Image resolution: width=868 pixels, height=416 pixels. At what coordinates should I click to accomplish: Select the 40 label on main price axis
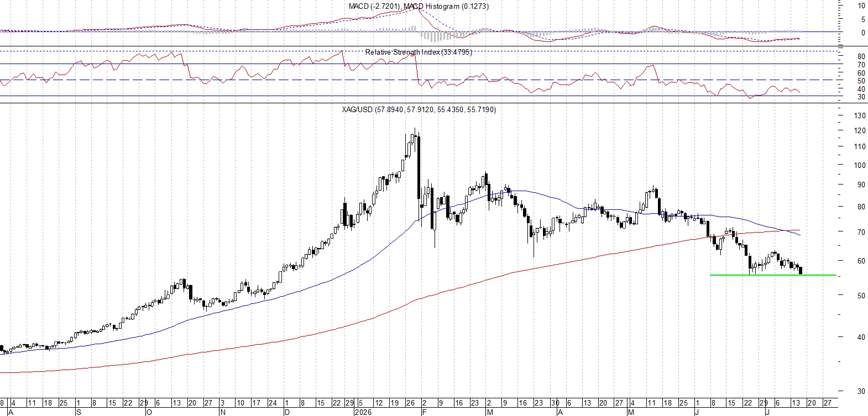[861, 337]
